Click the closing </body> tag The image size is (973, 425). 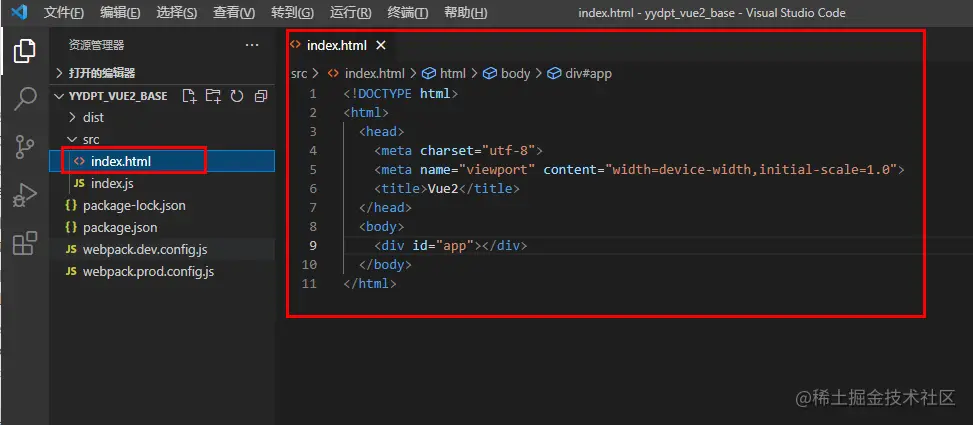[x=385, y=265]
